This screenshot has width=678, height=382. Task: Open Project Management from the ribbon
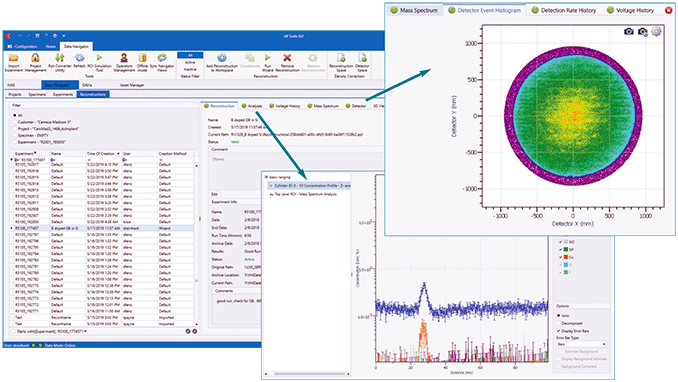(35, 58)
